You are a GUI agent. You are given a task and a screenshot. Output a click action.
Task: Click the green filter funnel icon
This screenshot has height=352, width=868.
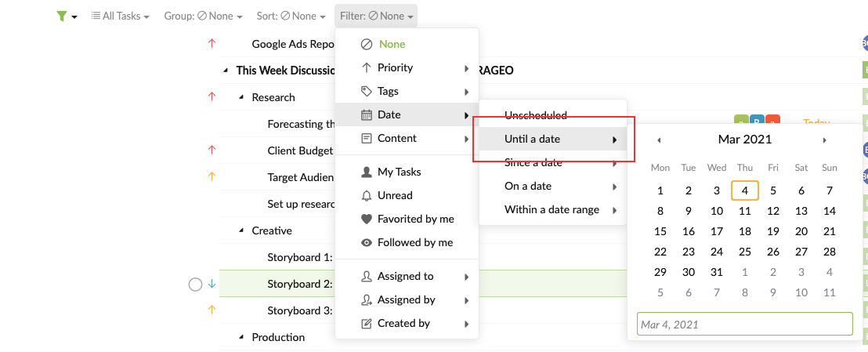point(61,16)
